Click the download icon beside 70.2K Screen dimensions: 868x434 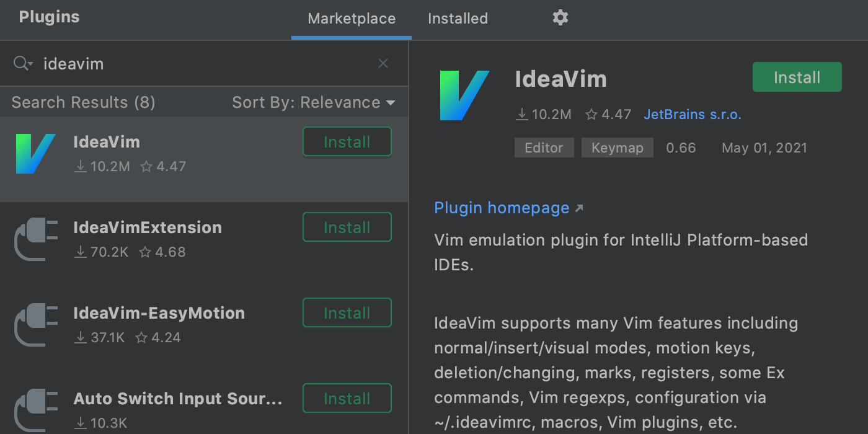pos(80,252)
